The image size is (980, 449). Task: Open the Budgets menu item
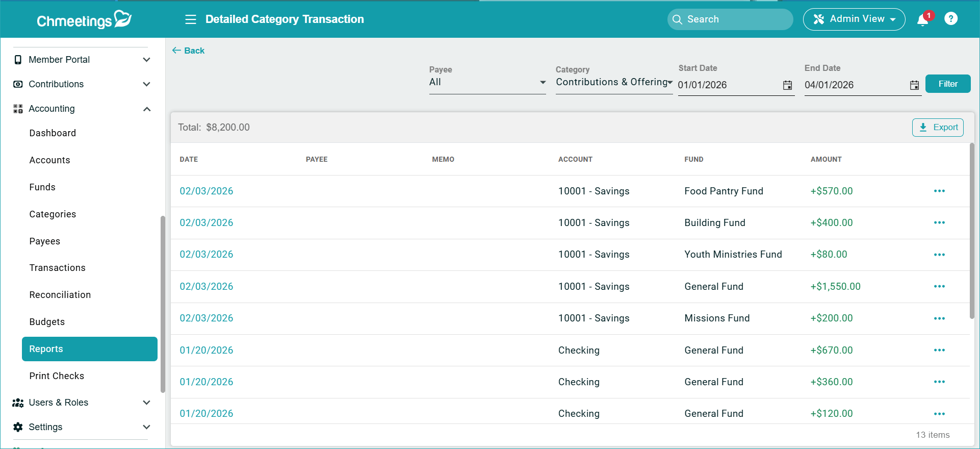47,322
